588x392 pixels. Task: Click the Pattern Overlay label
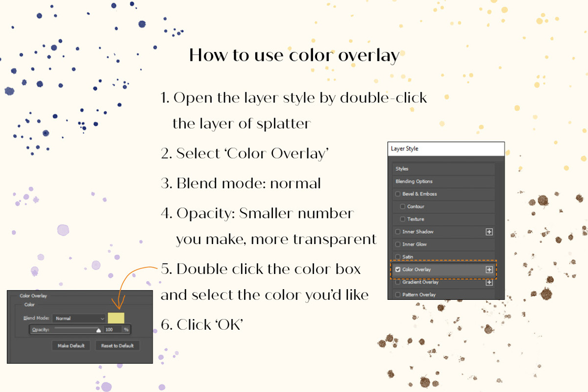[x=419, y=295]
